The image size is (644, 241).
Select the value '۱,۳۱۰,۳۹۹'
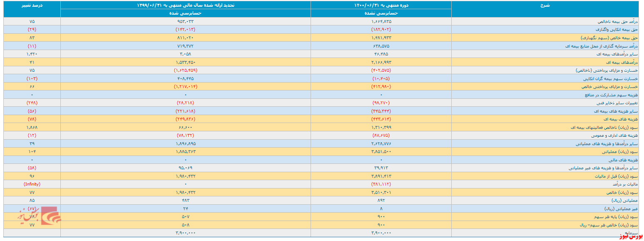point(381,127)
